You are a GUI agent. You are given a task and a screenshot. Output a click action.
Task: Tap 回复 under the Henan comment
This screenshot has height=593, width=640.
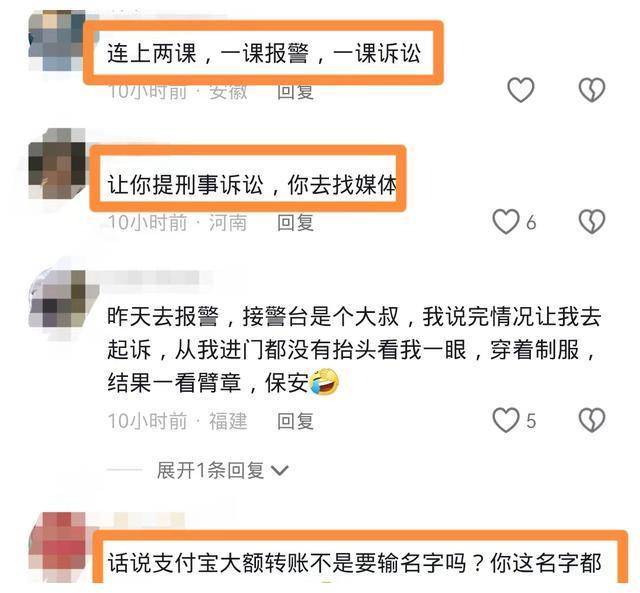tap(296, 222)
